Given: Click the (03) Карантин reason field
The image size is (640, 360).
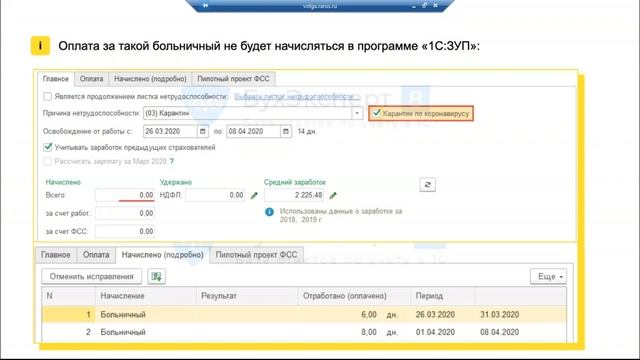Looking at the screenshot, I should [x=247, y=113].
